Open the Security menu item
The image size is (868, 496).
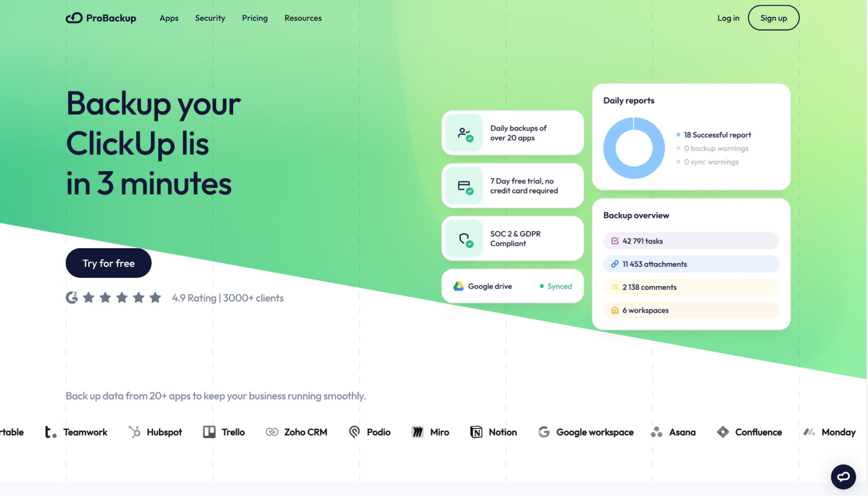210,18
